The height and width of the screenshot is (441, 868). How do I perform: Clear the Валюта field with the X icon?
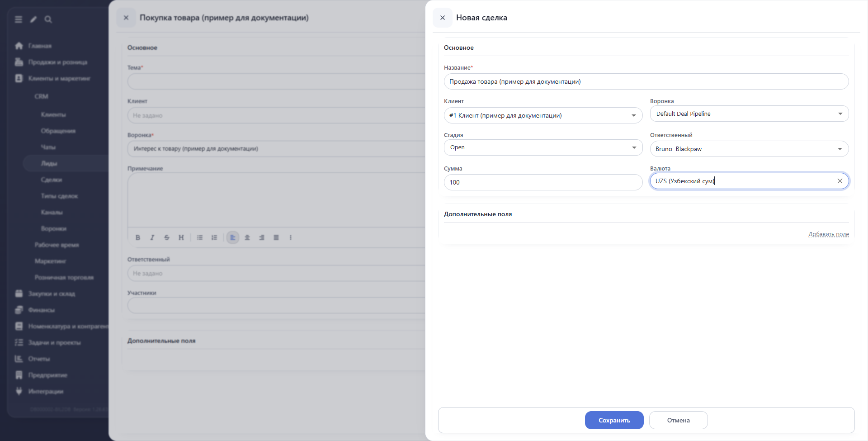[x=840, y=181]
